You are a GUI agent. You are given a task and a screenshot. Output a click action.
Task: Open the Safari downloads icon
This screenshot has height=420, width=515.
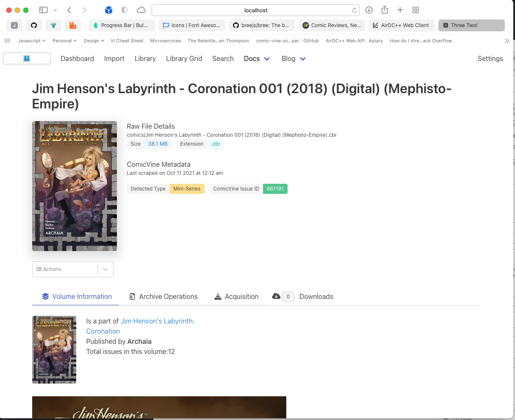(x=369, y=10)
